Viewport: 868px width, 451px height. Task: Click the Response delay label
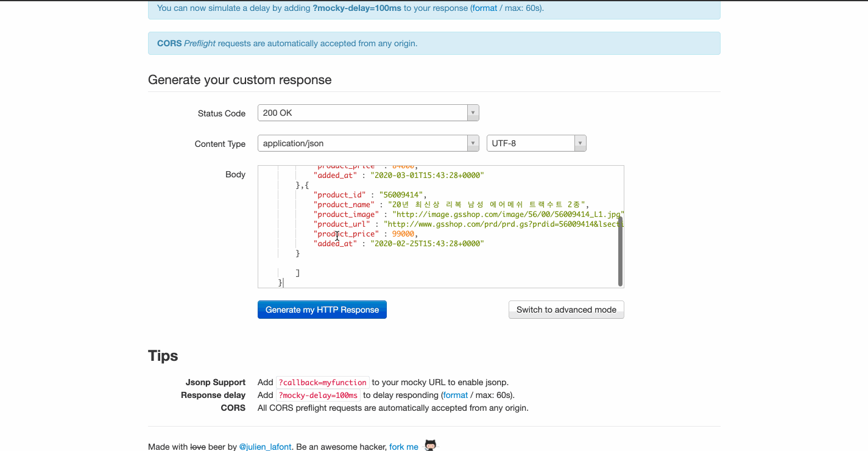click(x=213, y=395)
